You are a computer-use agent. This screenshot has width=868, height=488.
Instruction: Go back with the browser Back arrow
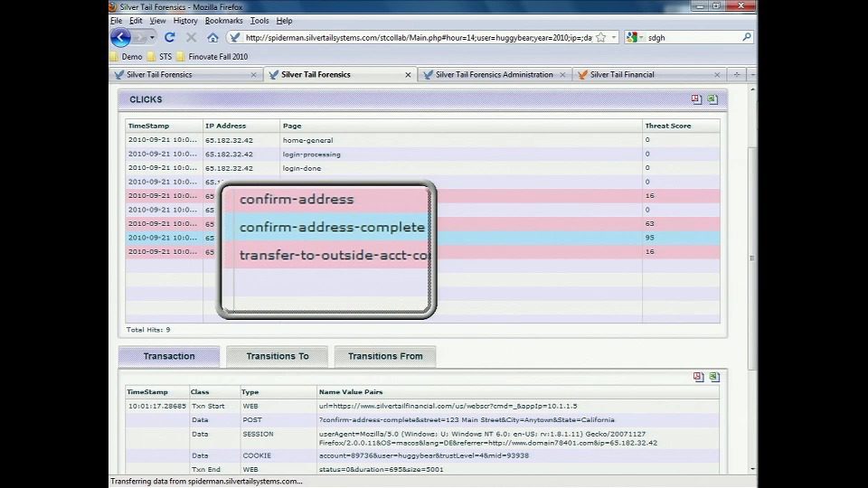click(x=120, y=38)
